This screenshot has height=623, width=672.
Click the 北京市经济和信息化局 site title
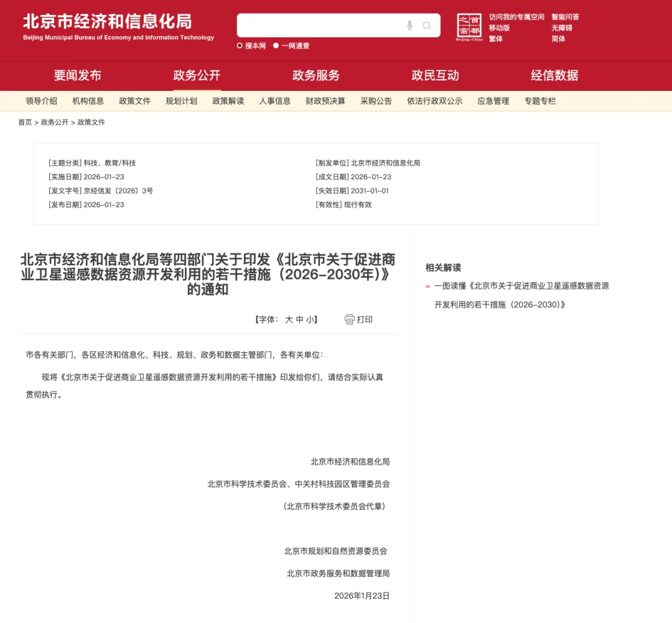click(107, 21)
